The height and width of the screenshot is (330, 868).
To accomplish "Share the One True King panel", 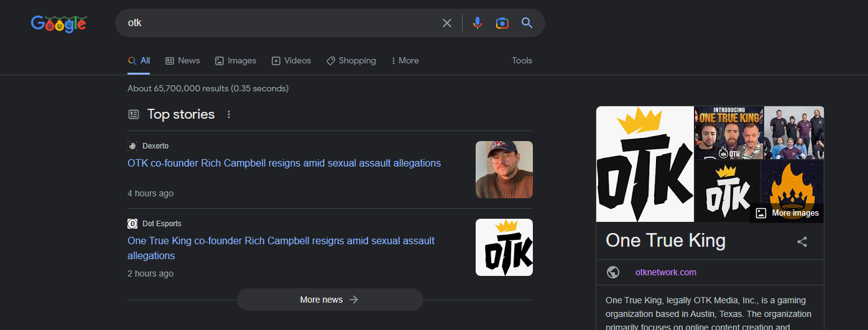I will (x=802, y=242).
